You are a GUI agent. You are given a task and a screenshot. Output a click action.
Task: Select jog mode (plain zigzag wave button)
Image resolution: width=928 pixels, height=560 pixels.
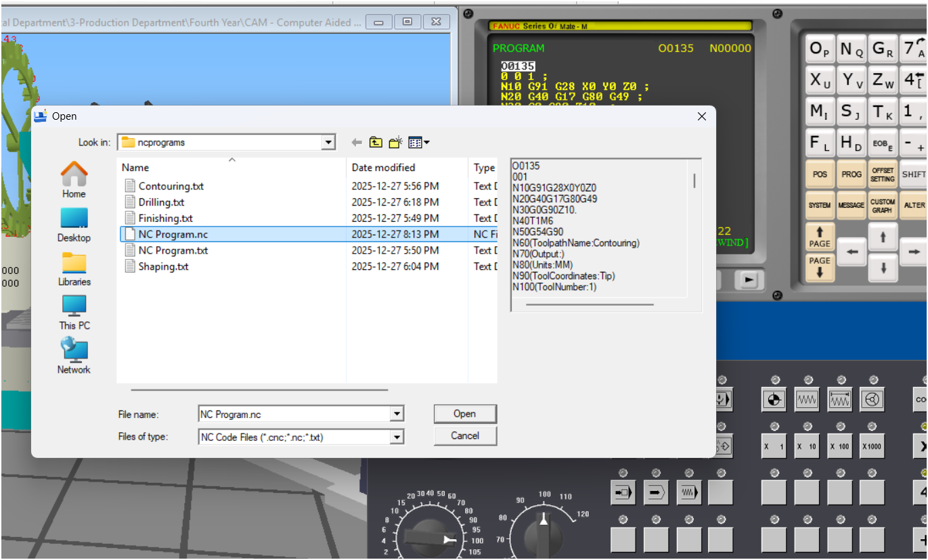(807, 400)
